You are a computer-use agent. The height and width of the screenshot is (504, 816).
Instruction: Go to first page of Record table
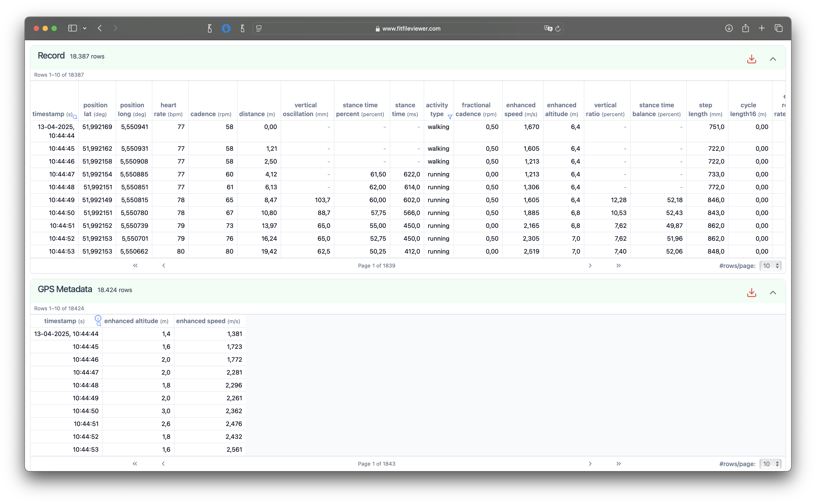click(x=135, y=266)
